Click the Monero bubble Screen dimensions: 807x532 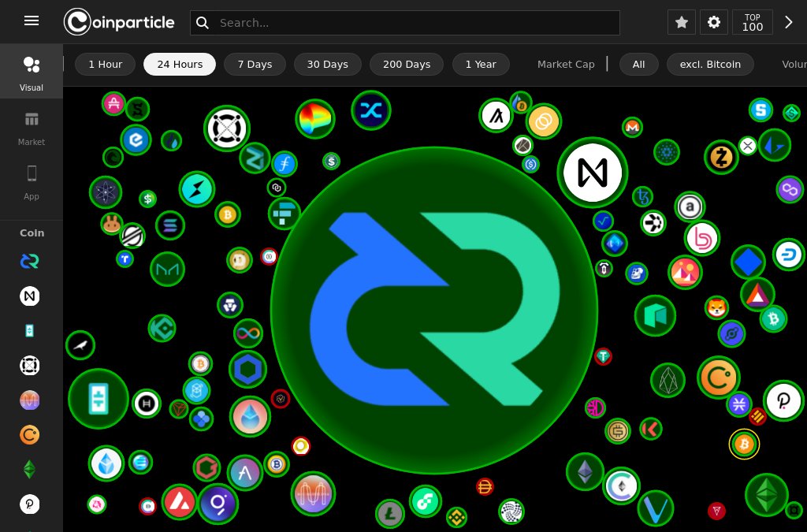tap(632, 127)
